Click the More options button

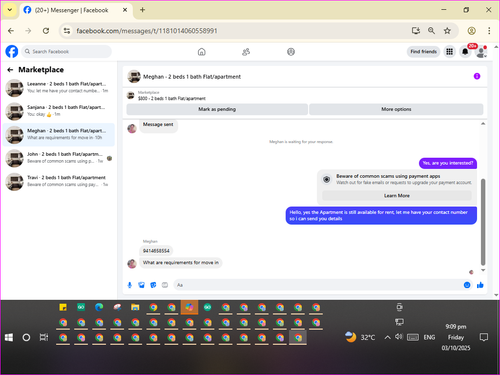tap(396, 109)
